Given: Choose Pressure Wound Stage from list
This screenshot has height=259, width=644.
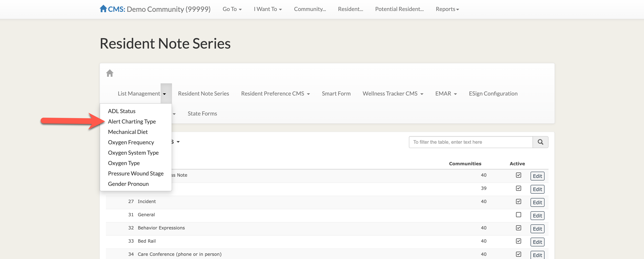Looking at the screenshot, I should [135, 173].
